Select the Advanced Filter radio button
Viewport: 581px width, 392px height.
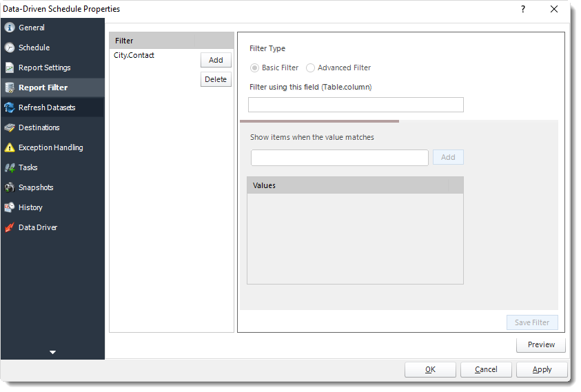(x=311, y=68)
